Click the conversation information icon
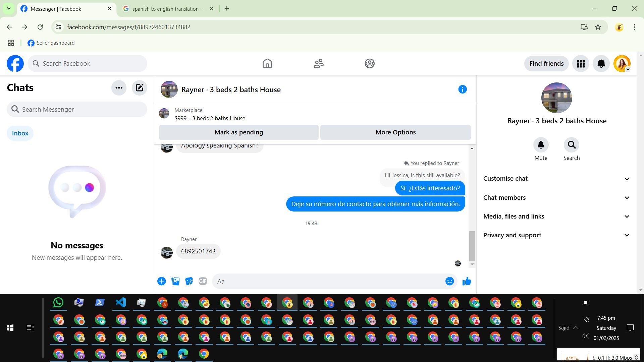Viewport: 644px width, 362px height. pyautogui.click(x=462, y=89)
